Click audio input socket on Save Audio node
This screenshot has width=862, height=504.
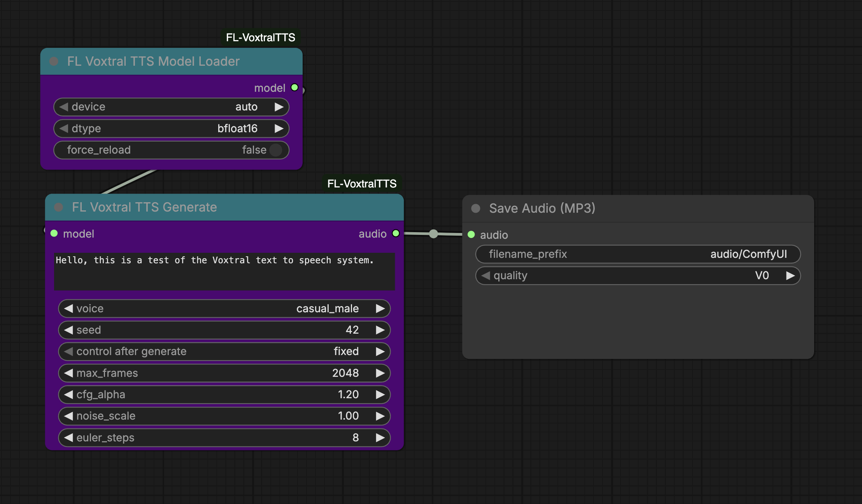(471, 234)
